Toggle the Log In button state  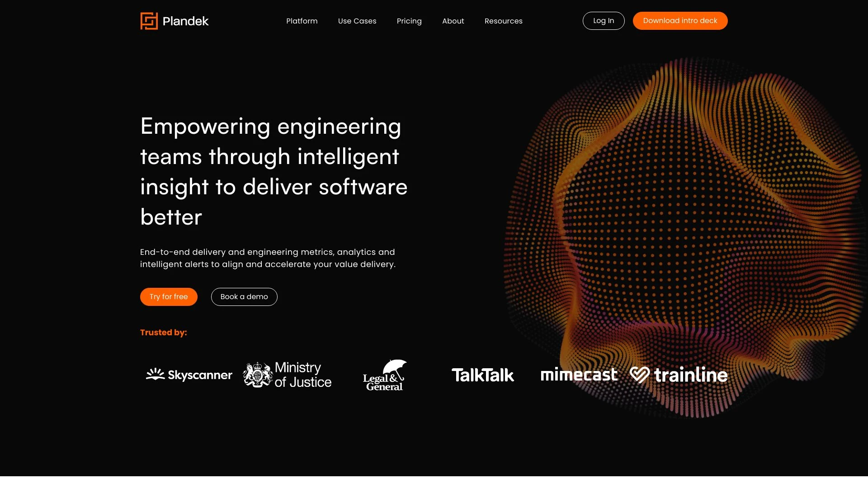(604, 20)
